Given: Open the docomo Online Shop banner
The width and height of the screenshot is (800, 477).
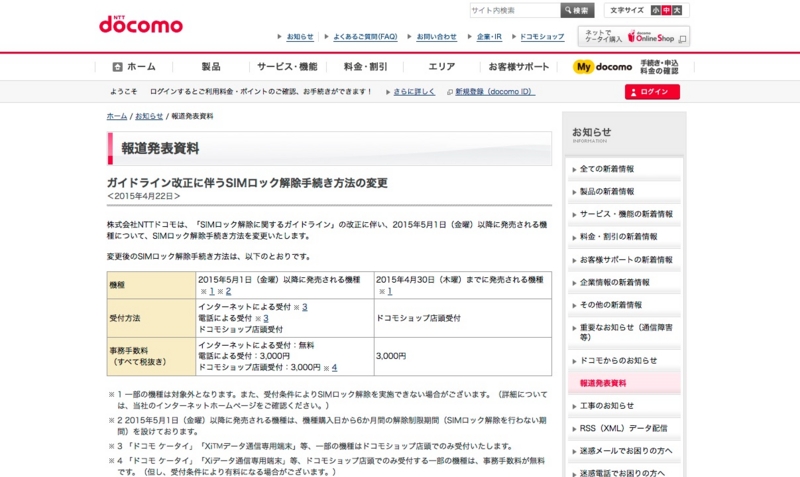Looking at the screenshot, I should (x=634, y=36).
